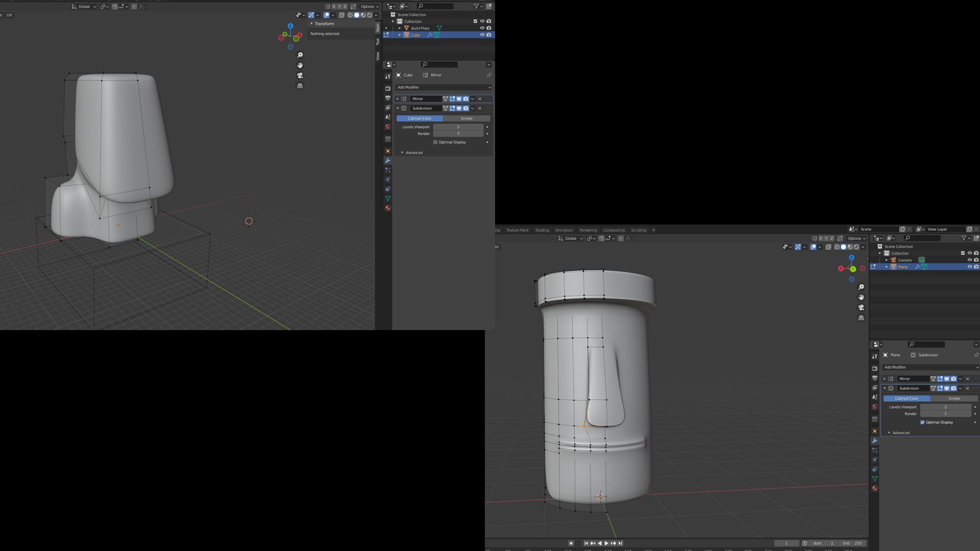Enable Optimal Display checkbox in Cube window
This screenshot has height=551, width=980.
pos(435,142)
